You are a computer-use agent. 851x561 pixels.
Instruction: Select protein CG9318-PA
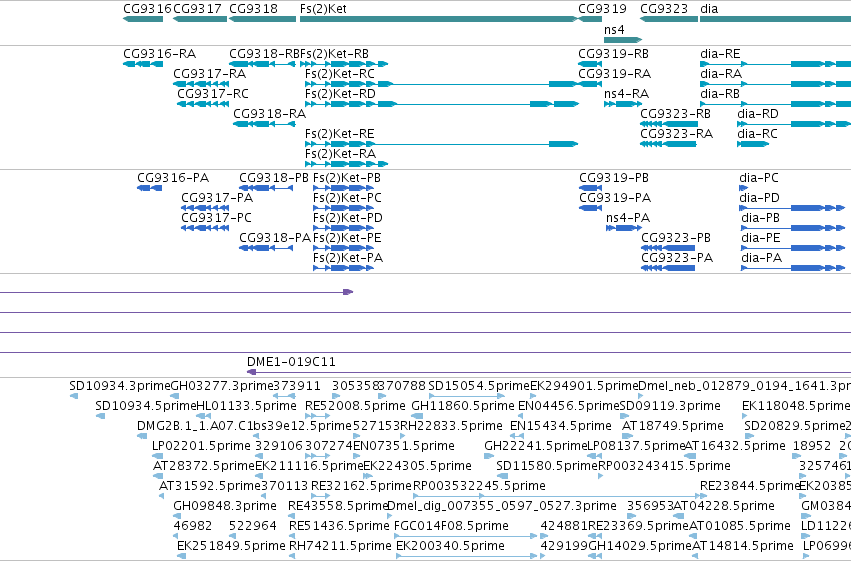click(266, 248)
